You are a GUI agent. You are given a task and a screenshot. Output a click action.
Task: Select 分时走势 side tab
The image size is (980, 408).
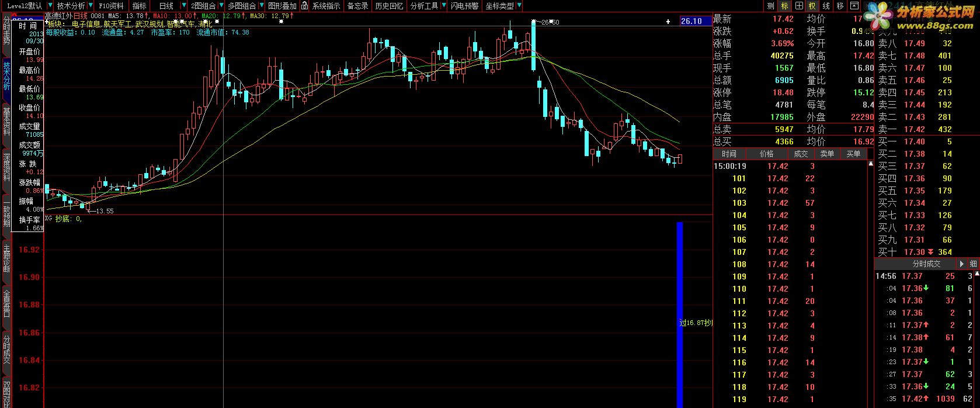click(6, 31)
